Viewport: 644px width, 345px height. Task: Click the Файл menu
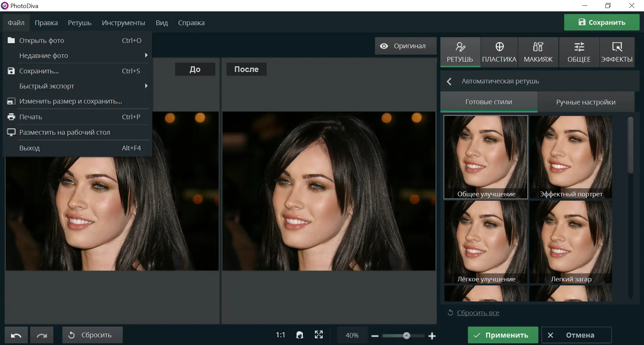pyautogui.click(x=16, y=23)
